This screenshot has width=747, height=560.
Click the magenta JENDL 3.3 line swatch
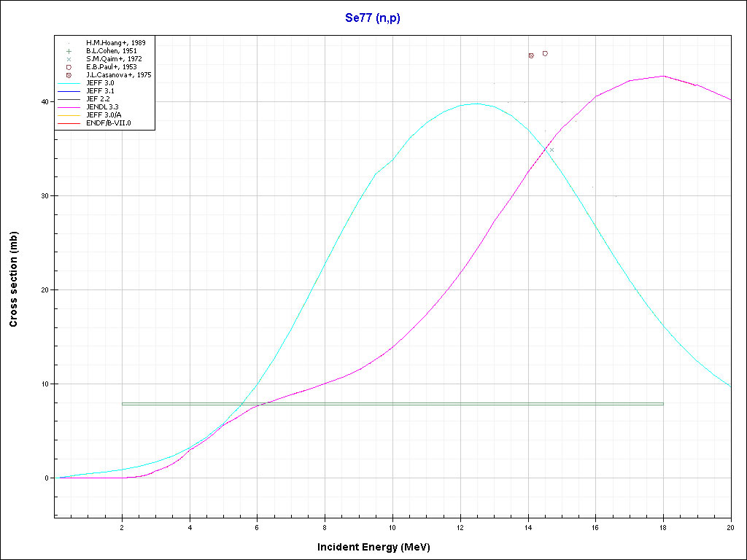[x=68, y=107]
